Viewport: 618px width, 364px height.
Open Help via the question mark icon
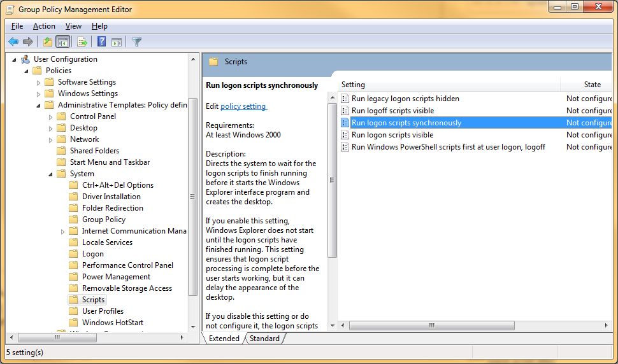click(x=102, y=41)
